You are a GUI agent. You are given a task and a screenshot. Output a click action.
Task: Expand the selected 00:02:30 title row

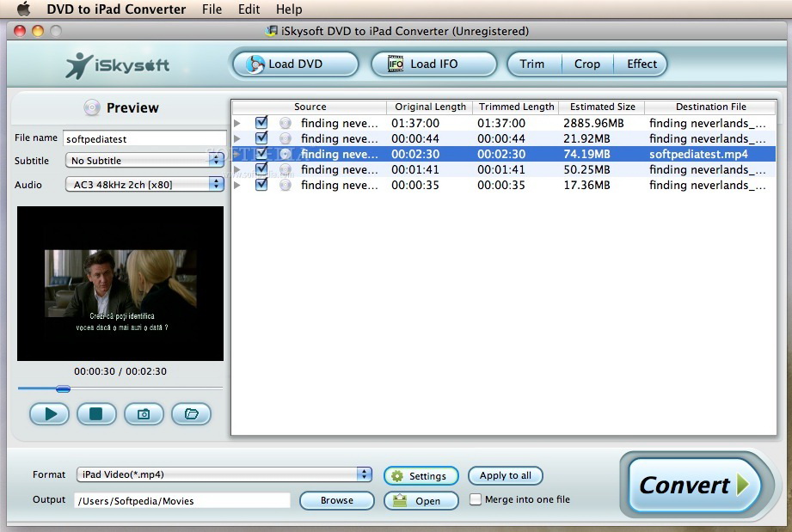tap(236, 154)
